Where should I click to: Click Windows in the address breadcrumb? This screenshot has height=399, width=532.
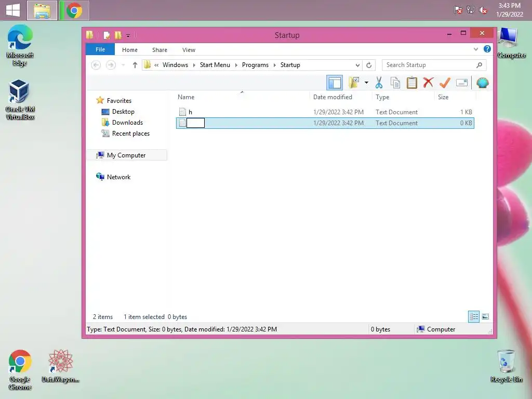click(175, 65)
